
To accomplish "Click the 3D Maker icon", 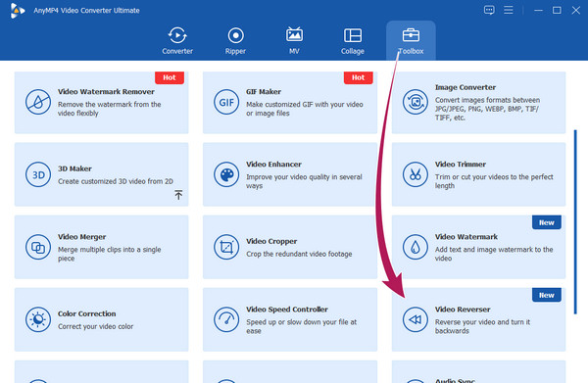I will tap(38, 174).
